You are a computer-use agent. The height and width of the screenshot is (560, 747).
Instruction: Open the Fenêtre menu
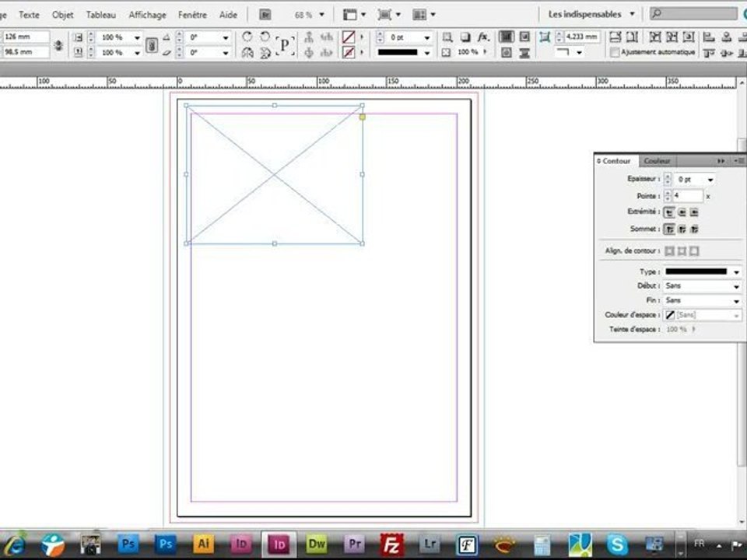coord(192,15)
